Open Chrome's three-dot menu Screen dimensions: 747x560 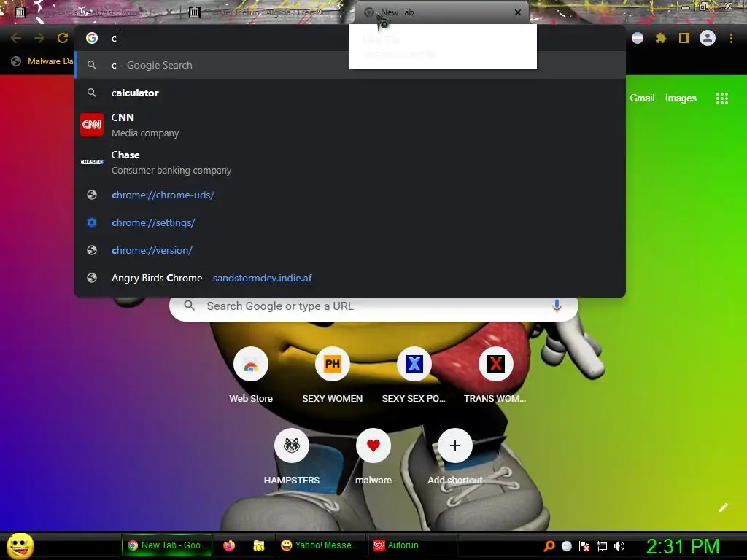click(x=731, y=38)
